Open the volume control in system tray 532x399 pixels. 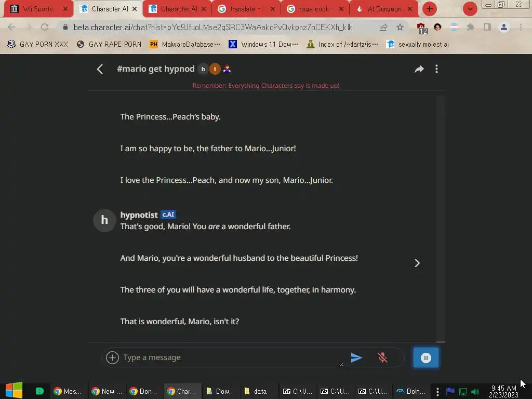point(475,392)
